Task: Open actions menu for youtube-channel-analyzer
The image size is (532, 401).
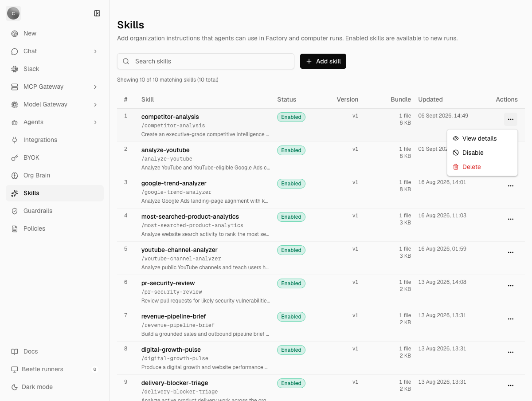Action: (511, 252)
